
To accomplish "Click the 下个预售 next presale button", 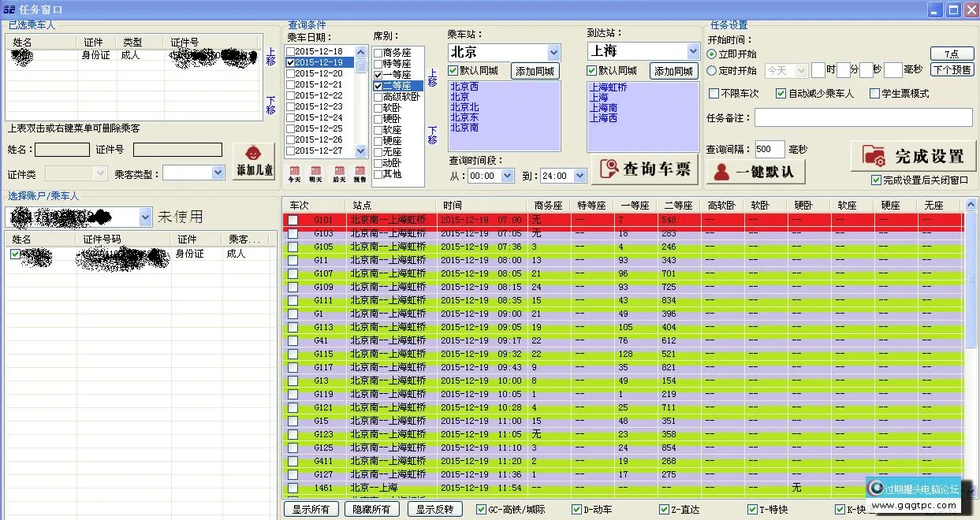I will coord(952,69).
